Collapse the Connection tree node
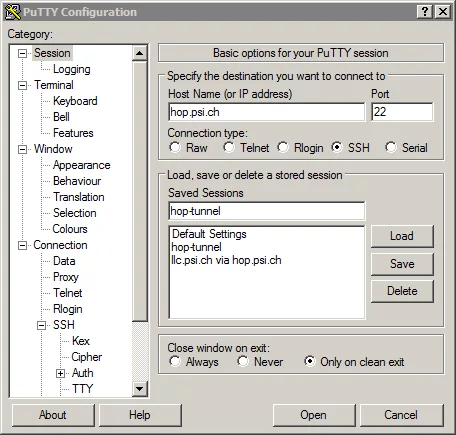Screen dimensions: 456x435 pos(22,245)
